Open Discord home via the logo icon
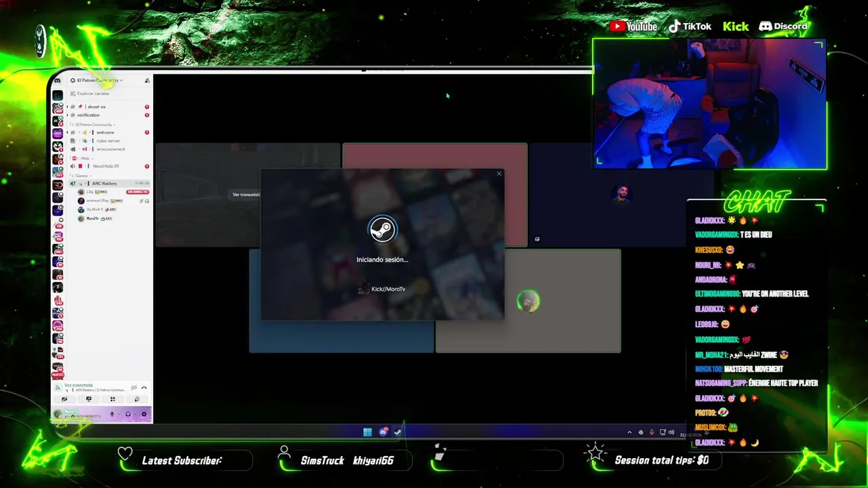Image resolution: width=868 pixels, height=488 pixels. click(58, 81)
